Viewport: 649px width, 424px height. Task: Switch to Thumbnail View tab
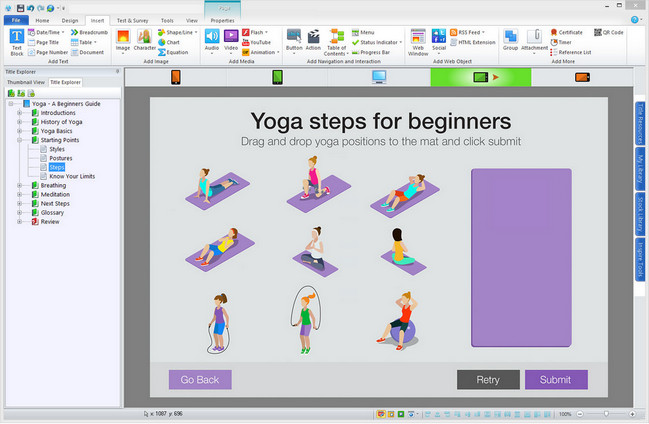25,82
